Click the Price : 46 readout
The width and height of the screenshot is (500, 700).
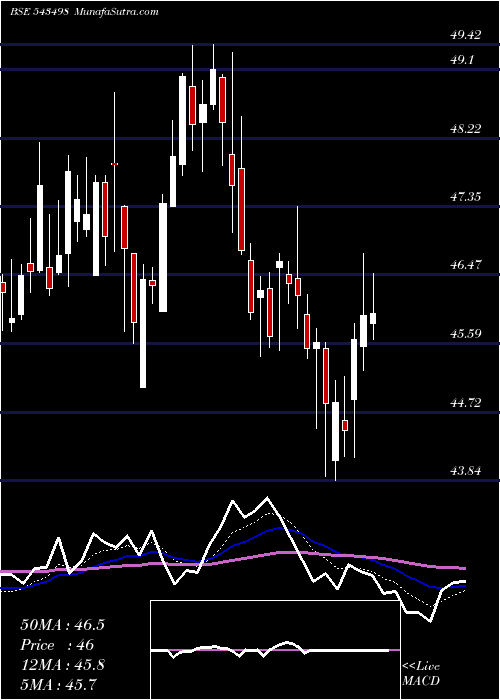pyautogui.click(x=57, y=645)
